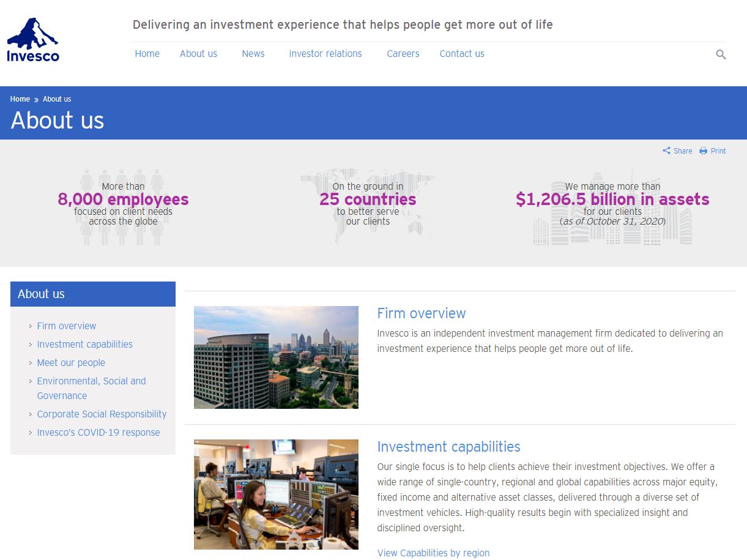
Task: Open Investor relations in navigation
Action: pos(325,54)
